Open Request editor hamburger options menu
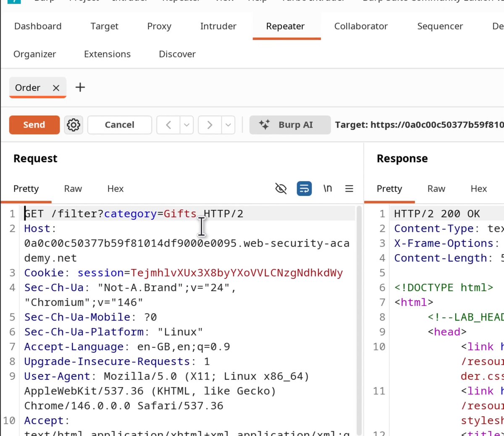The height and width of the screenshot is (436, 504). [349, 189]
